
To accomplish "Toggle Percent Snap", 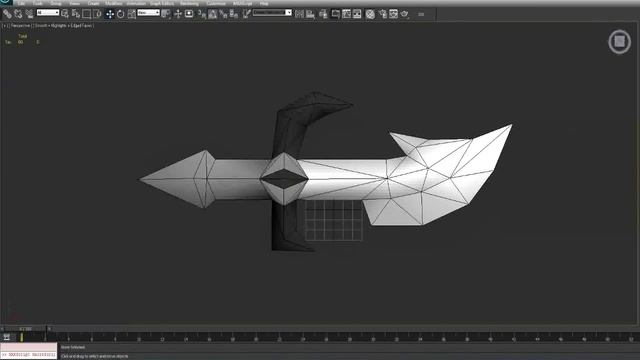I will pos(223,14).
